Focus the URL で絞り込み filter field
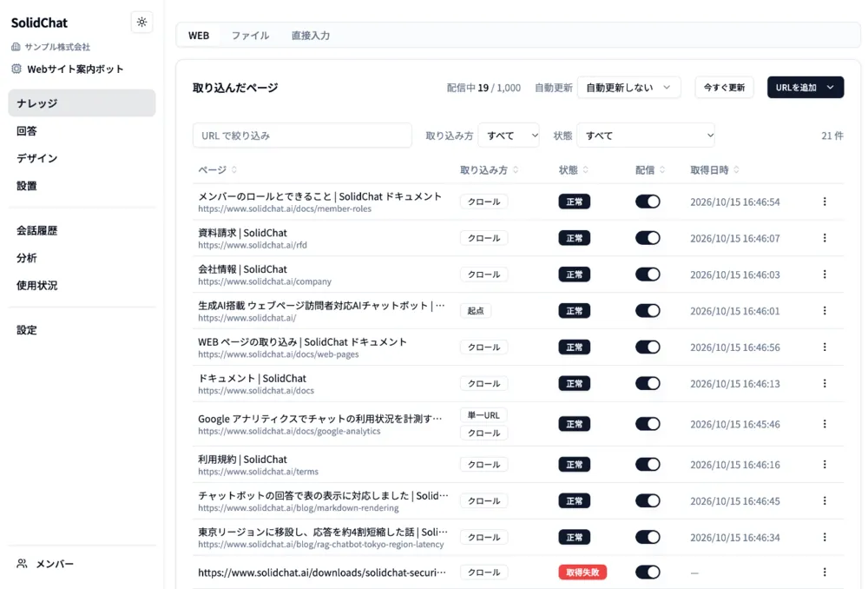The width and height of the screenshot is (868, 589). (x=302, y=136)
